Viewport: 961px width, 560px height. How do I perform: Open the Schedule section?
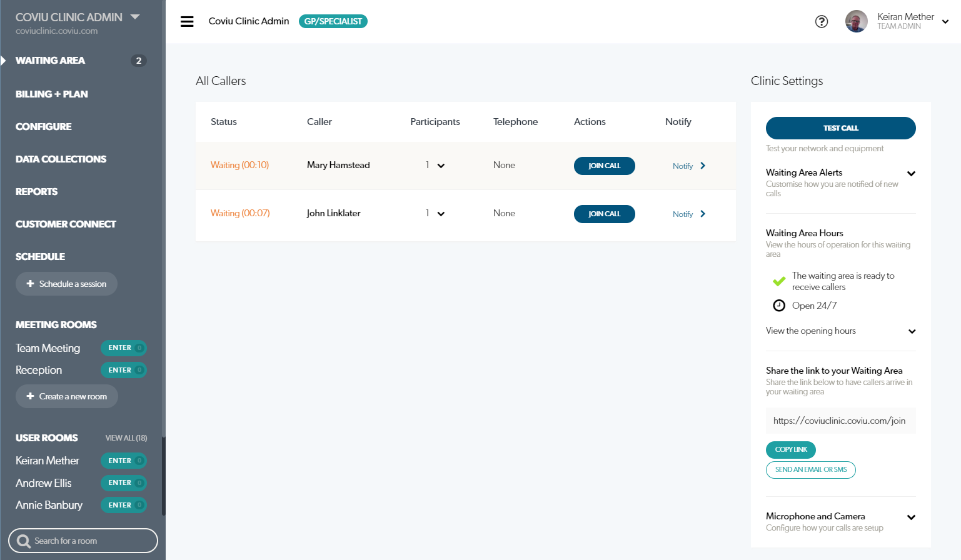(40, 256)
